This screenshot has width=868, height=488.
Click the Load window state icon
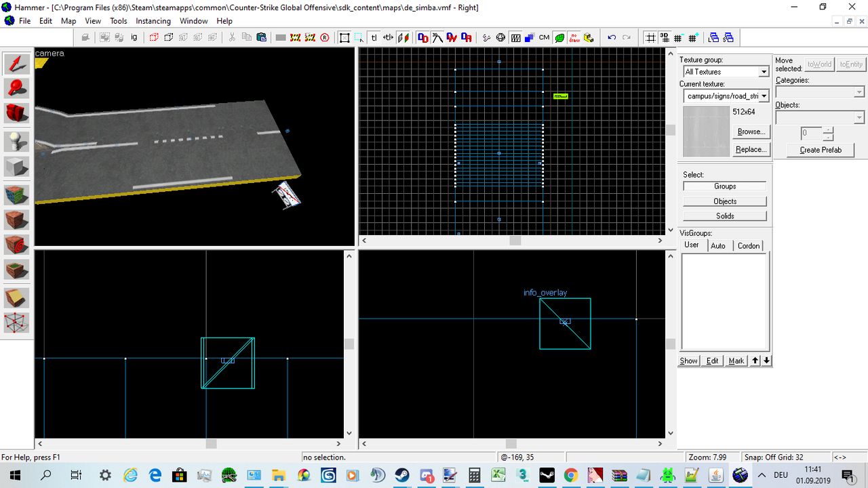714,38
